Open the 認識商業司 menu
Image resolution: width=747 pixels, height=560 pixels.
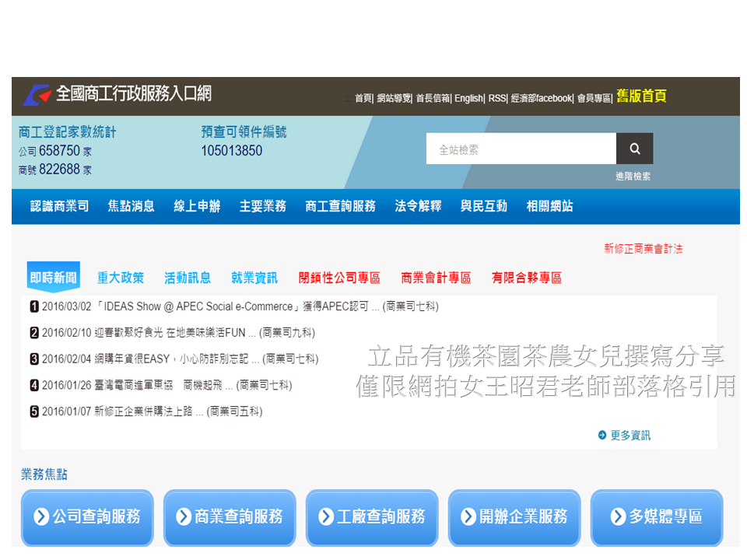tap(60, 206)
